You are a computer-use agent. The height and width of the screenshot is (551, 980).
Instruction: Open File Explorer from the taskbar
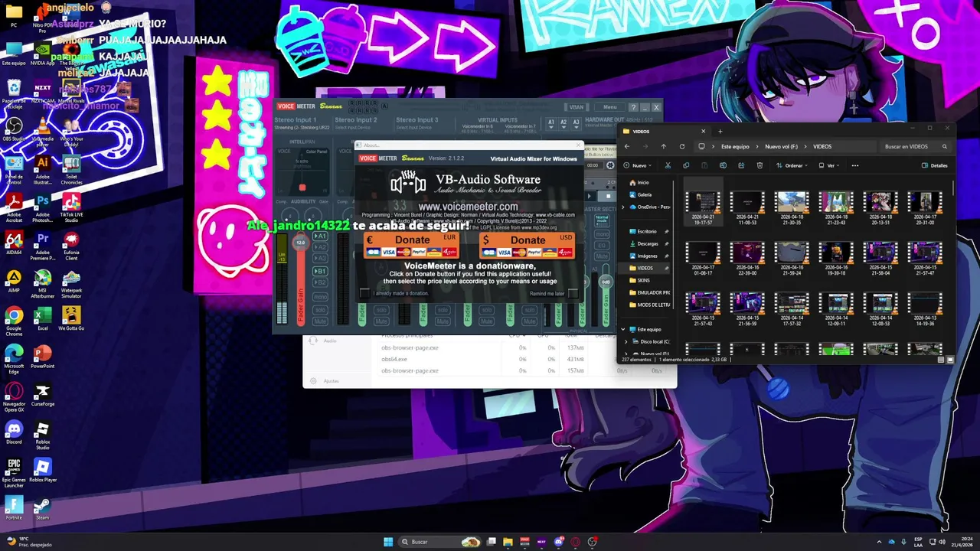click(508, 542)
